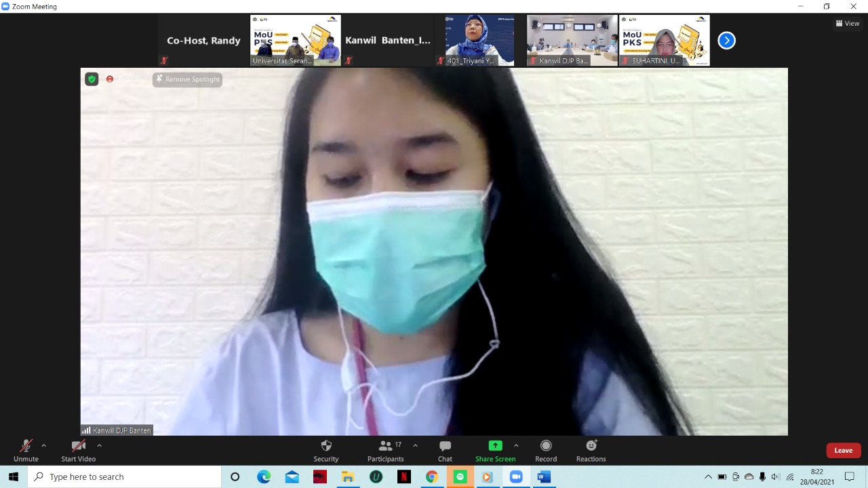The image size is (868, 488).
Task: Leave the meeting
Action: pos(843,450)
